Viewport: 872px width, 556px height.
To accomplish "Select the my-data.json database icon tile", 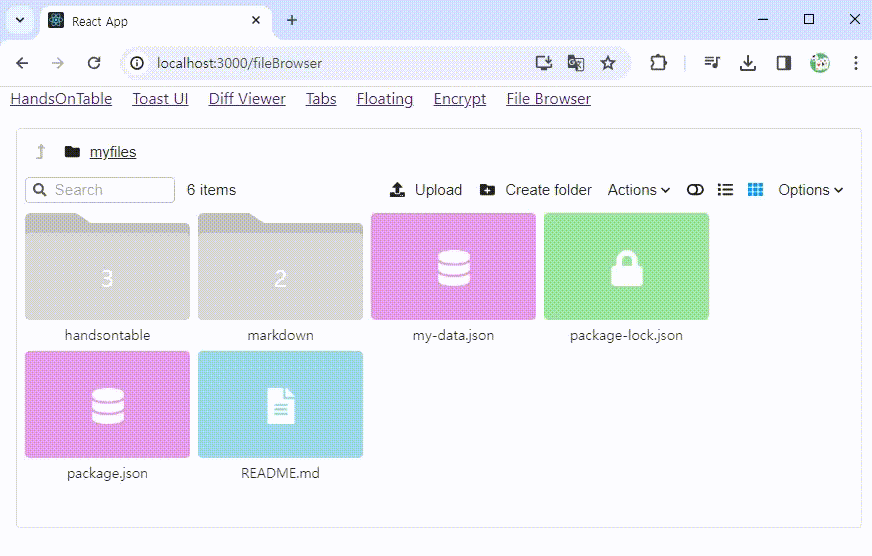I will (x=453, y=266).
